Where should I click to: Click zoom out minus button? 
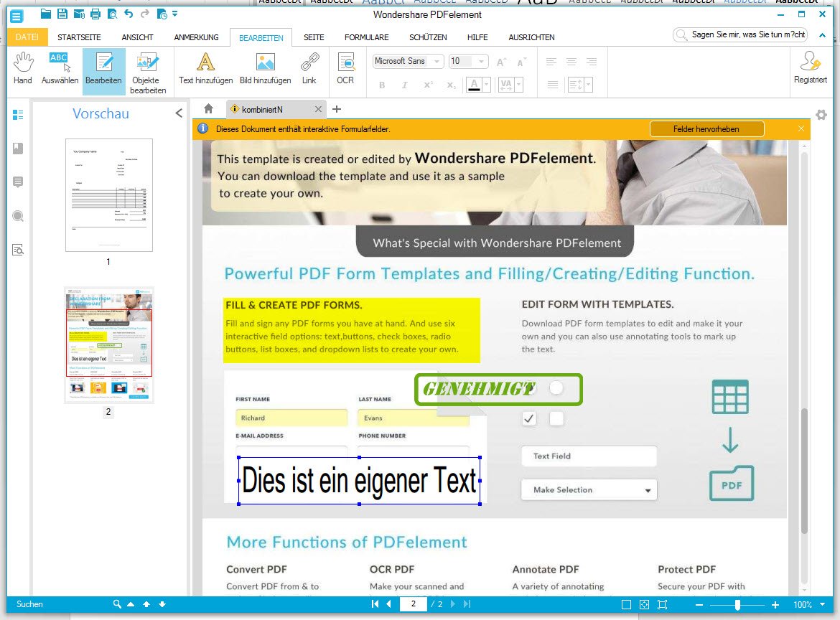[699, 604]
